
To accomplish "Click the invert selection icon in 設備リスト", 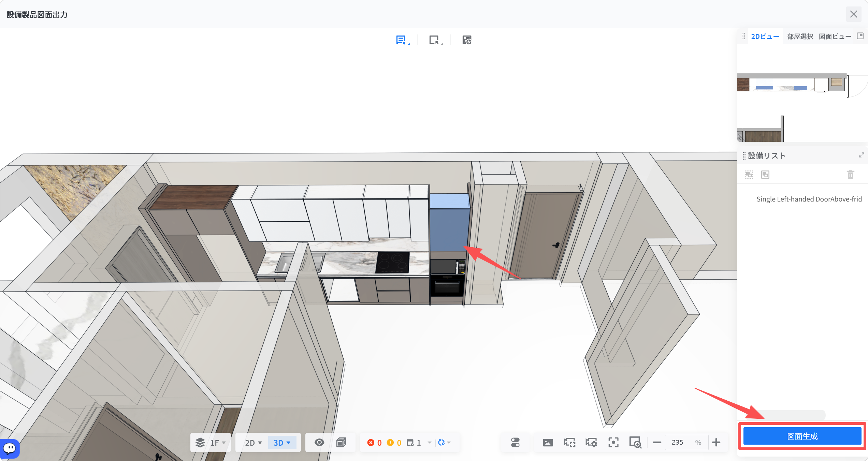I will [x=765, y=175].
